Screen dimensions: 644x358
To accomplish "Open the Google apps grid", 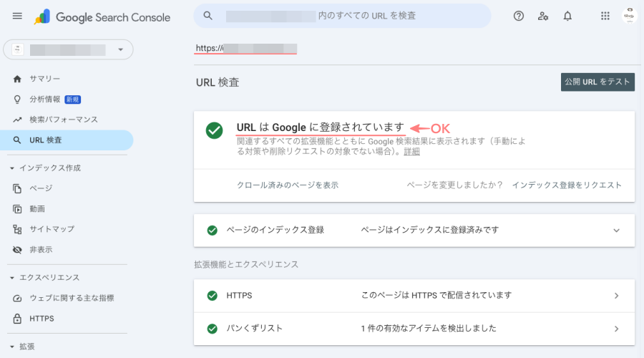I will [x=605, y=16].
